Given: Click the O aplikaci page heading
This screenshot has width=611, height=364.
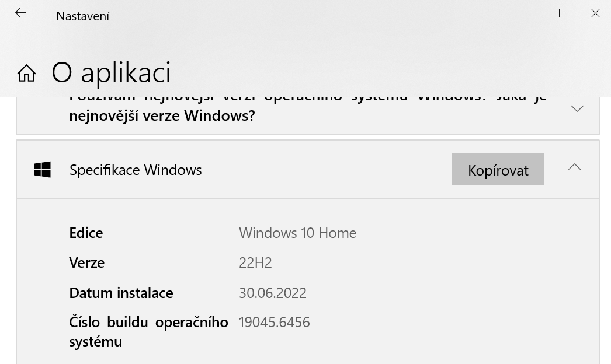Looking at the screenshot, I should click(x=111, y=72).
